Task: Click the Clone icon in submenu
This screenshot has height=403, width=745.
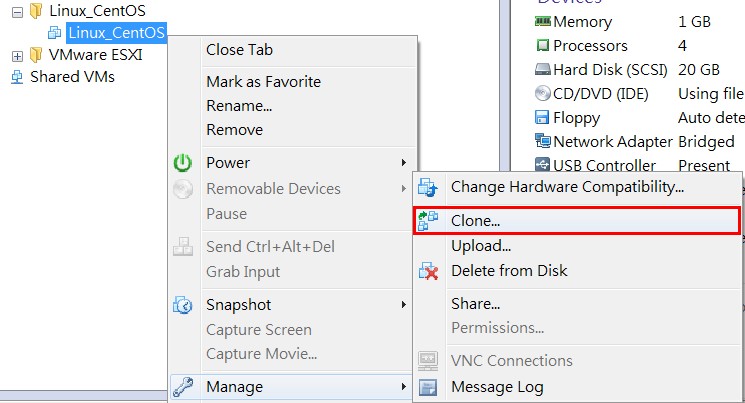Action: (x=429, y=221)
